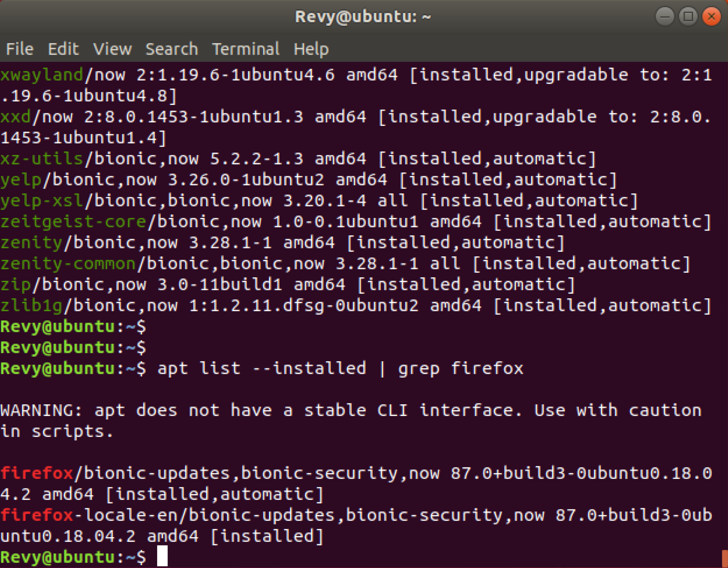Open the Terminal menu
728x568 pixels.
click(x=245, y=49)
